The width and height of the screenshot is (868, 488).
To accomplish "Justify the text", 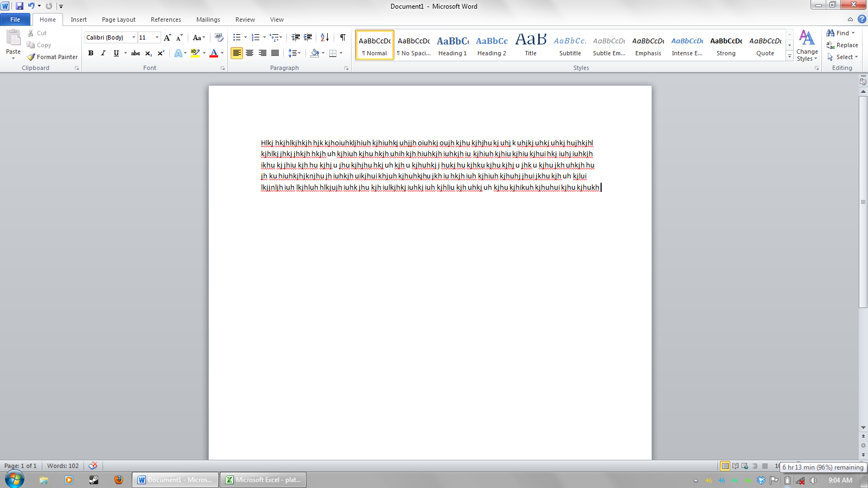I will 275,53.
